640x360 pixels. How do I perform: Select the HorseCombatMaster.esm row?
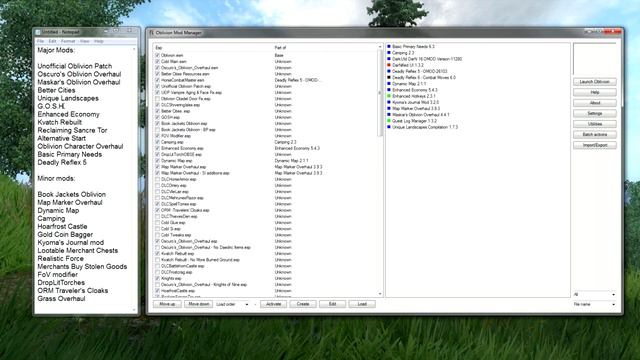click(265, 80)
